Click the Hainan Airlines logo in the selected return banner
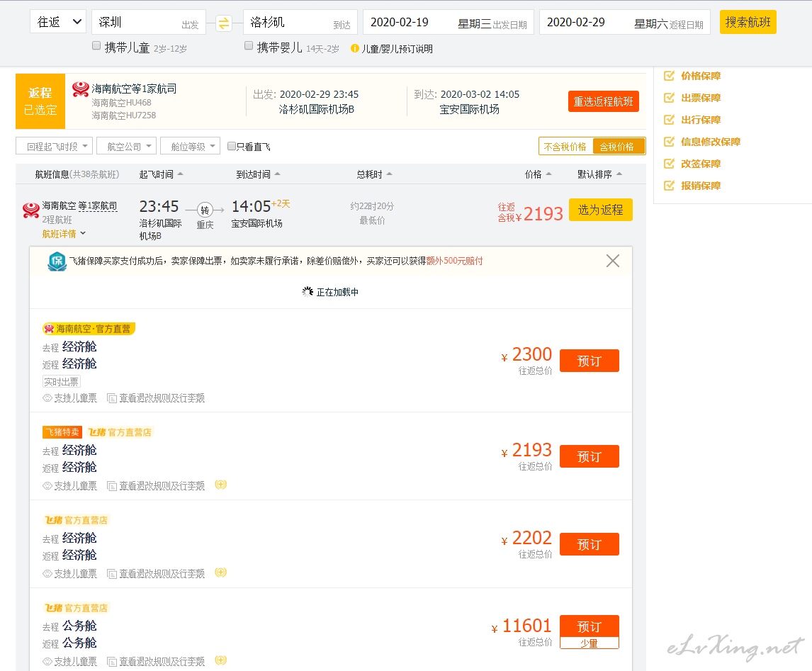 (x=81, y=89)
